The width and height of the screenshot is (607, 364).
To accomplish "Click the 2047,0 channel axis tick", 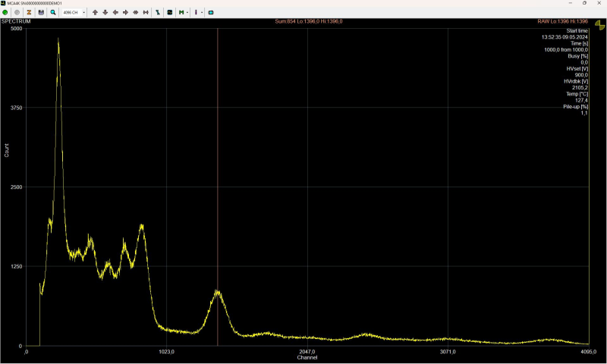I will pos(307,352).
